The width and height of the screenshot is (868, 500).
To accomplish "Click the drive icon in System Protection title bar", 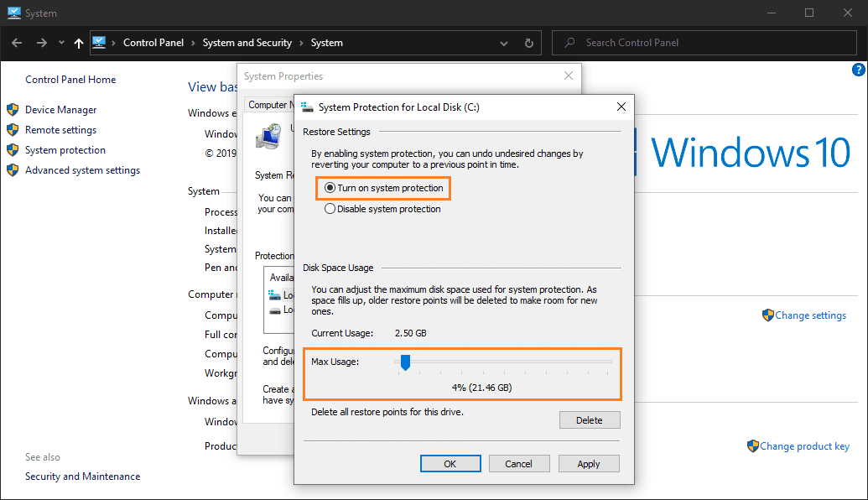I will (307, 107).
